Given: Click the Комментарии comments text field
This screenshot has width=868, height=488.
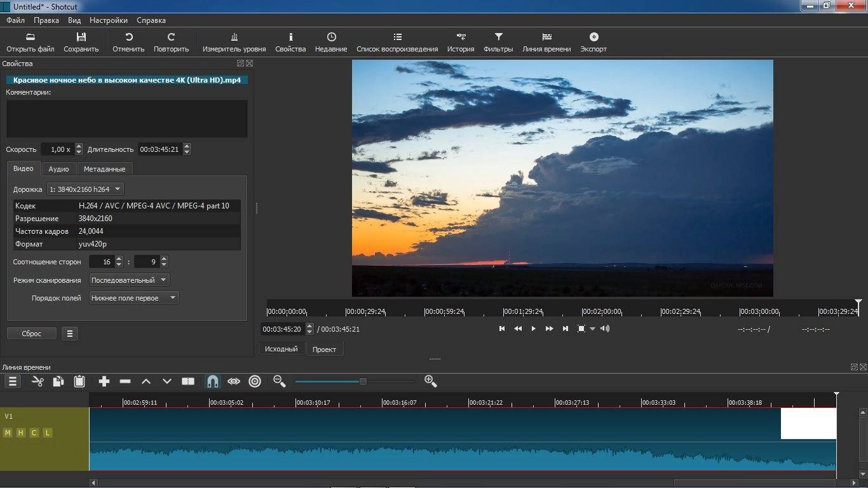Looking at the screenshot, I should pyautogui.click(x=127, y=119).
